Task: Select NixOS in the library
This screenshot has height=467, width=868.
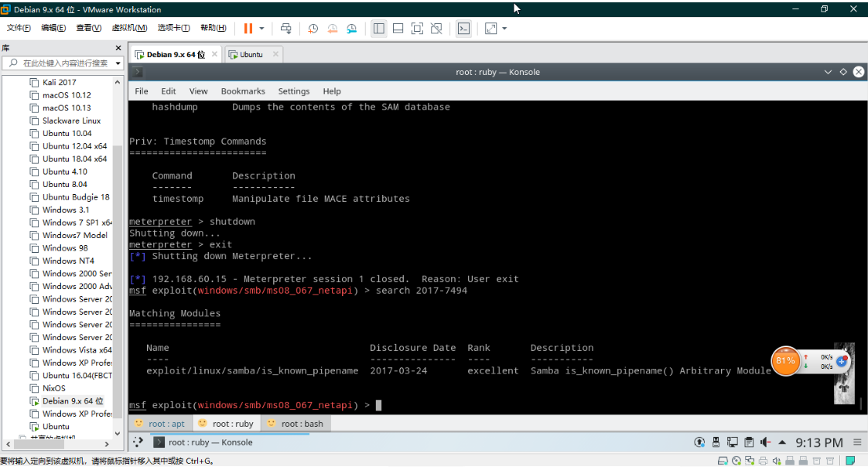Action: [x=53, y=388]
